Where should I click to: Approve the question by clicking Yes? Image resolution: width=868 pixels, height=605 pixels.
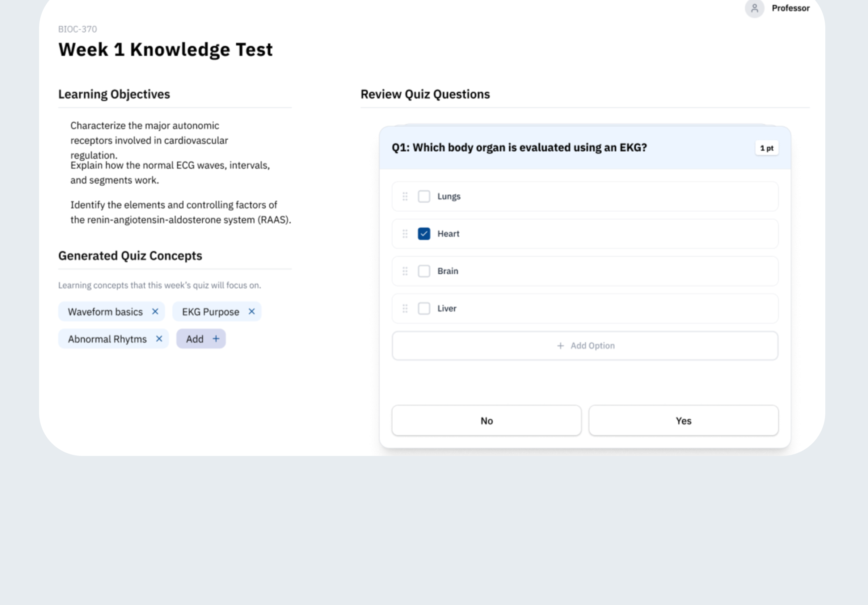[x=683, y=420]
